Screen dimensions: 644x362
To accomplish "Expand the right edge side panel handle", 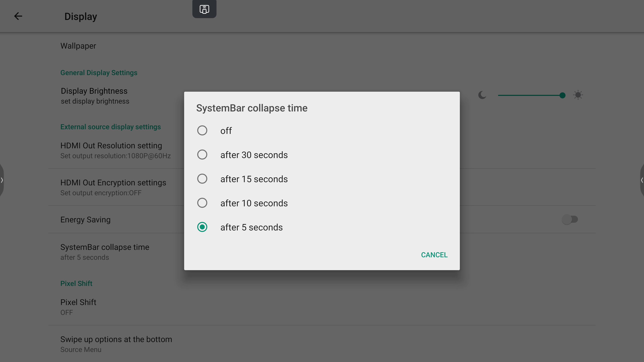I will (642, 180).
